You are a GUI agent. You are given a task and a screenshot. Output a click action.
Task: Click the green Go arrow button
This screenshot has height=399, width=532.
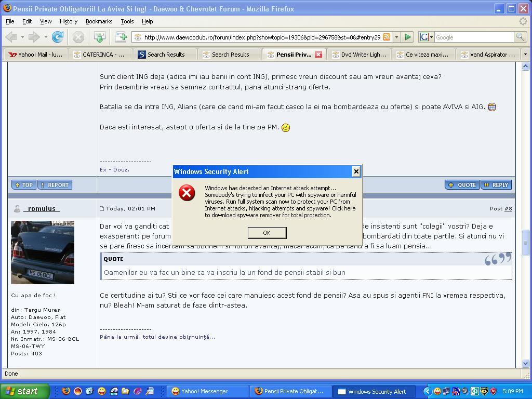[408, 37]
